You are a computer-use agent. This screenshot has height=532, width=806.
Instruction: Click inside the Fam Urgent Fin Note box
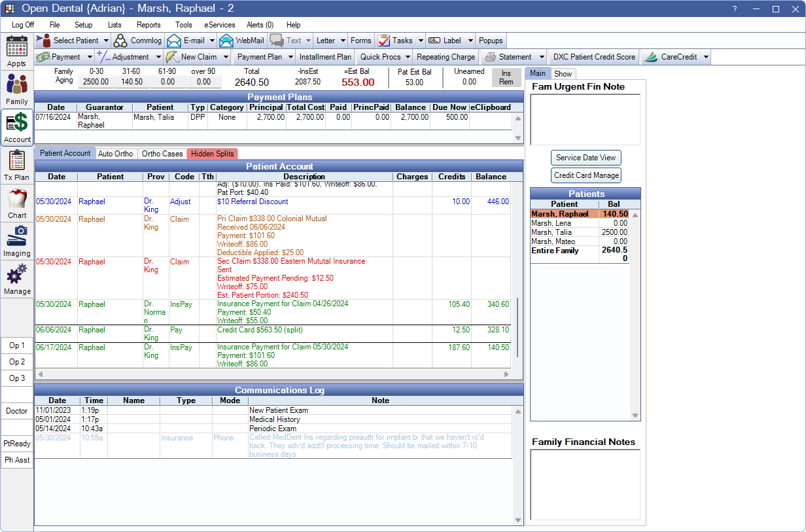[585, 119]
